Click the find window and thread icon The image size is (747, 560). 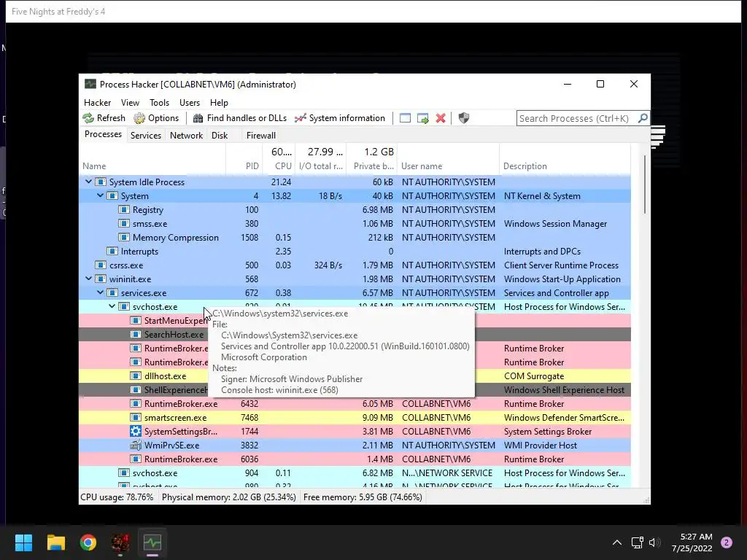(x=422, y=118)
